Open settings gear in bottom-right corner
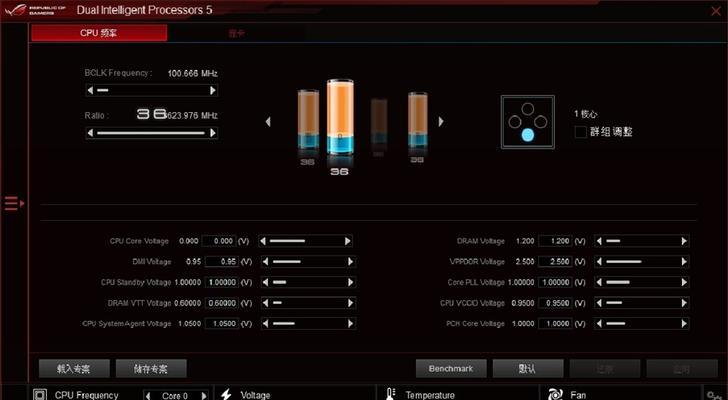The height and width of the screenshot is (400, 728). 713,395
